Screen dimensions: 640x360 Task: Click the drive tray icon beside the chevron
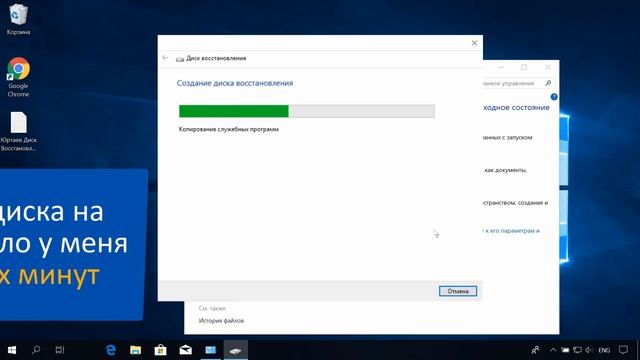tap(565, 350)
